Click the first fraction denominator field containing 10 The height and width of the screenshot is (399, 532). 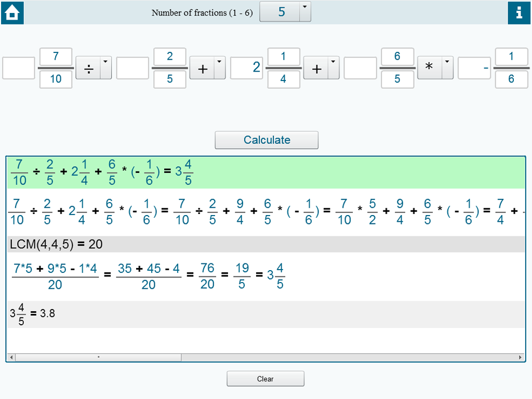[56, 79]
